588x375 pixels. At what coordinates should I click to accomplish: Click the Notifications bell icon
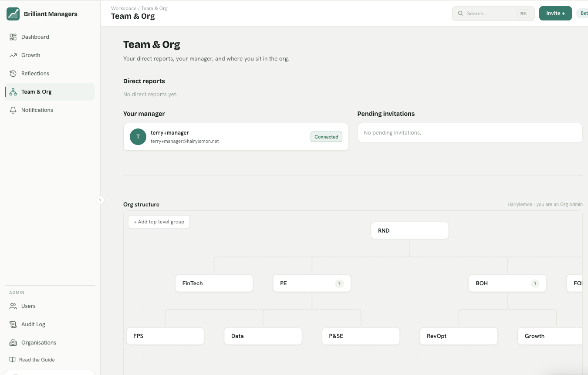[x=13, y=110]
